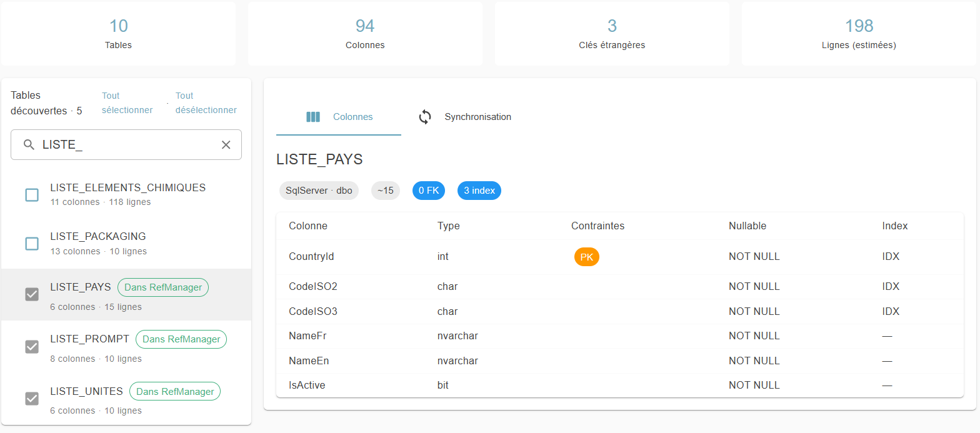Viewport: 980px width, 433px height.
Task: Click the LISTE_PAYS detail heading
Action: point(319,159)
